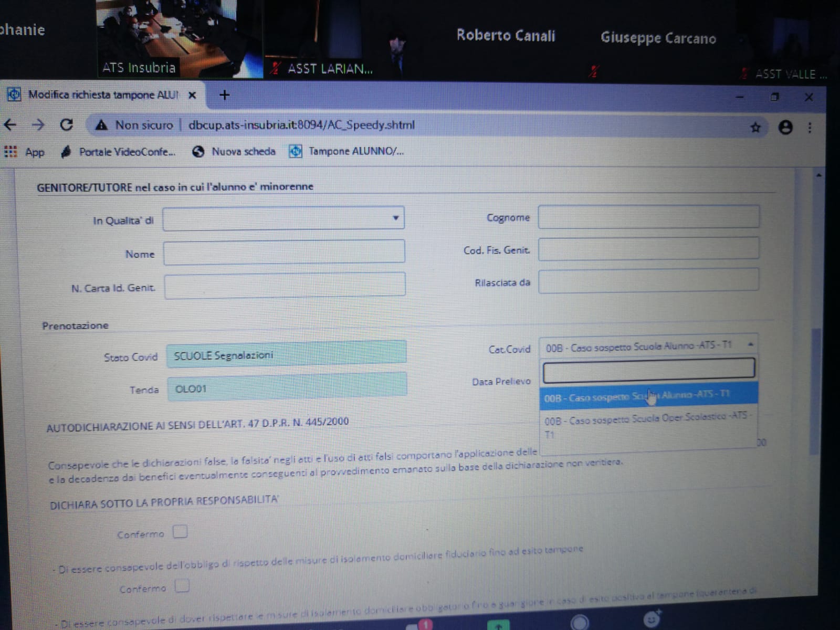840x630 pixels.
Task: Expand the In Qualita' di dropdown
Action: 395,218
